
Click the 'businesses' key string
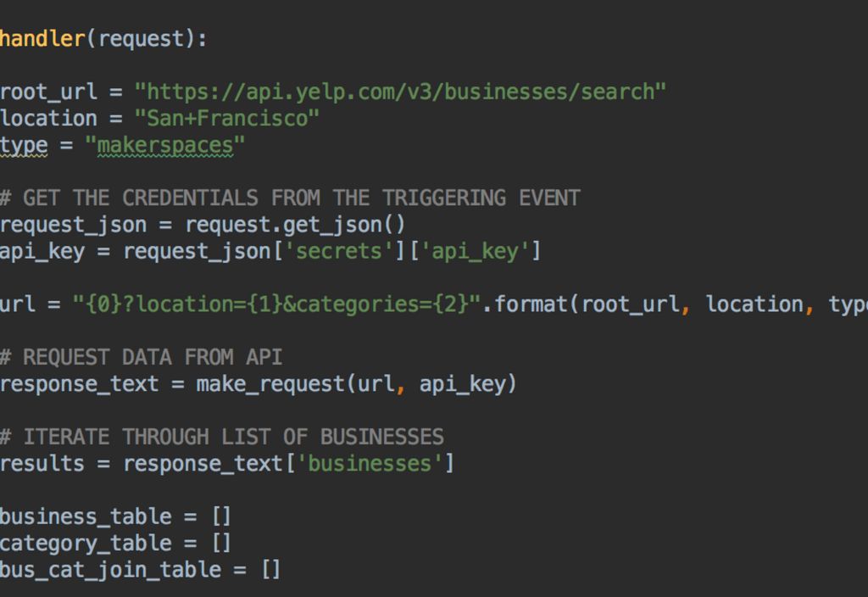coord(370,464)
